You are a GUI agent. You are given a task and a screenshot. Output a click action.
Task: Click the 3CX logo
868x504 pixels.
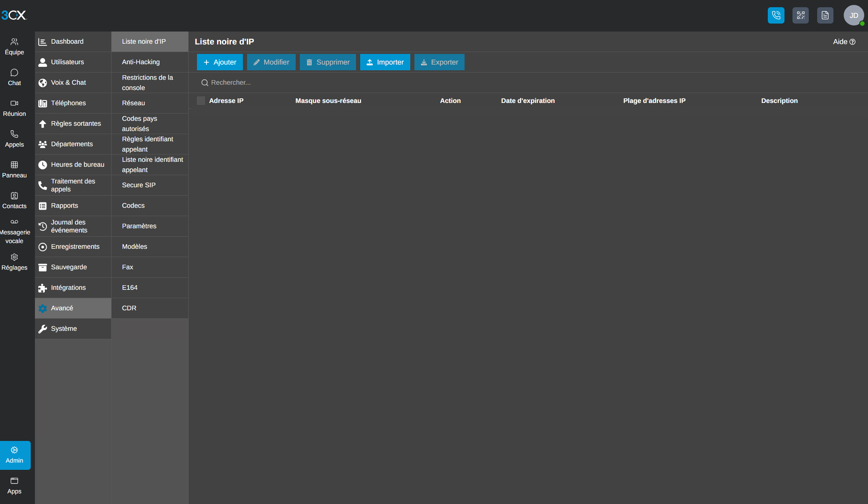(14, 15)
